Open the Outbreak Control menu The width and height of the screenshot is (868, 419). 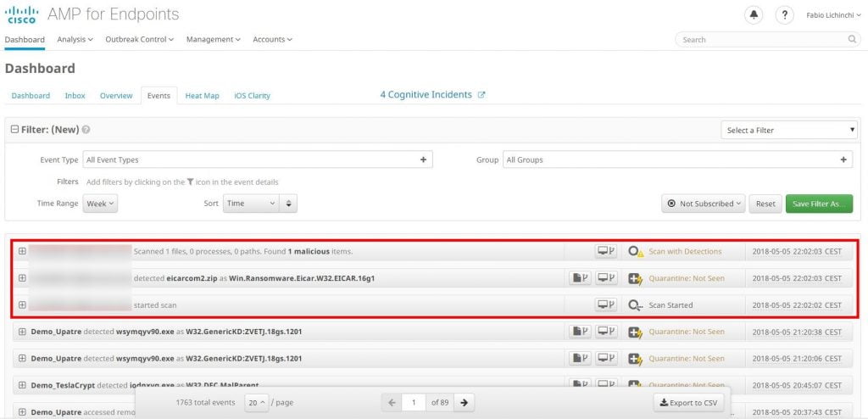coord(140,39)
